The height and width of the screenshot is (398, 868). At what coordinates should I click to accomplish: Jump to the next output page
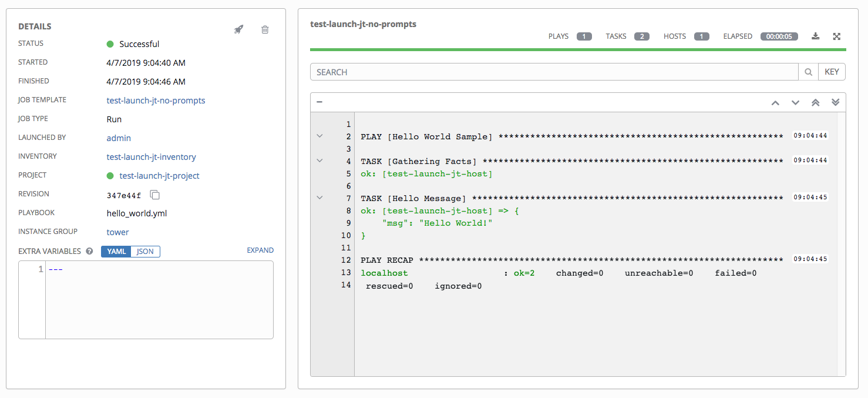point(795,102)
